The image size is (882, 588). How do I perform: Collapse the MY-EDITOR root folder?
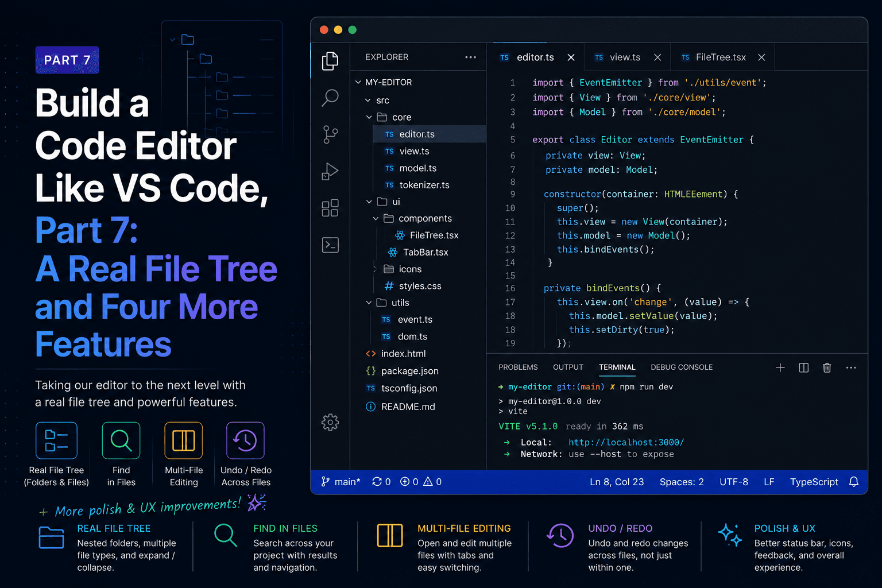(x=358, y=82)
